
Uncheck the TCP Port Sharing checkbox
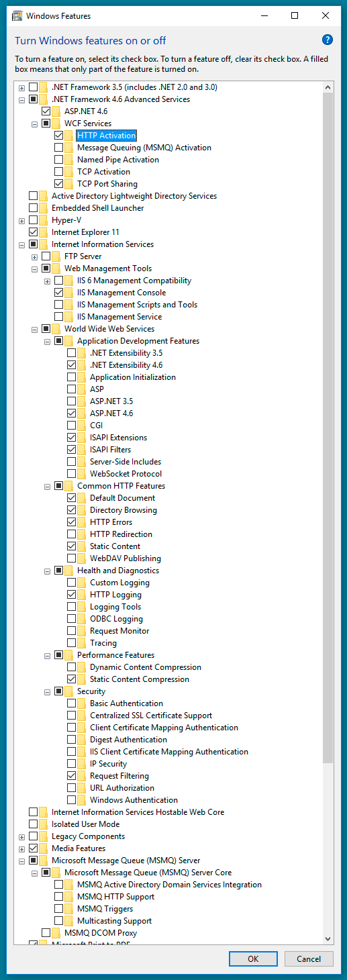pos(59,184)
